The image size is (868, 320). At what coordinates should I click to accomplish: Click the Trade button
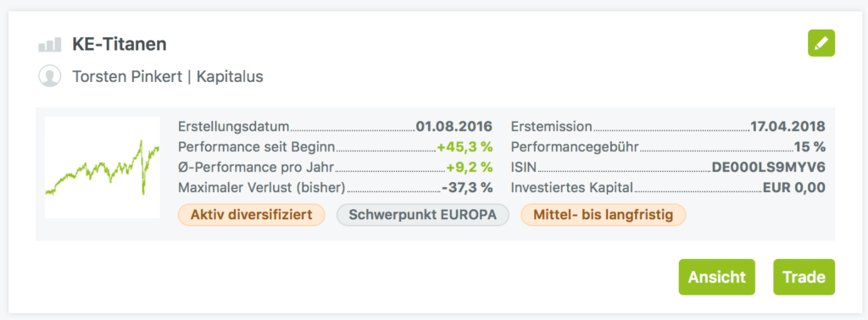tap(804, 277)
